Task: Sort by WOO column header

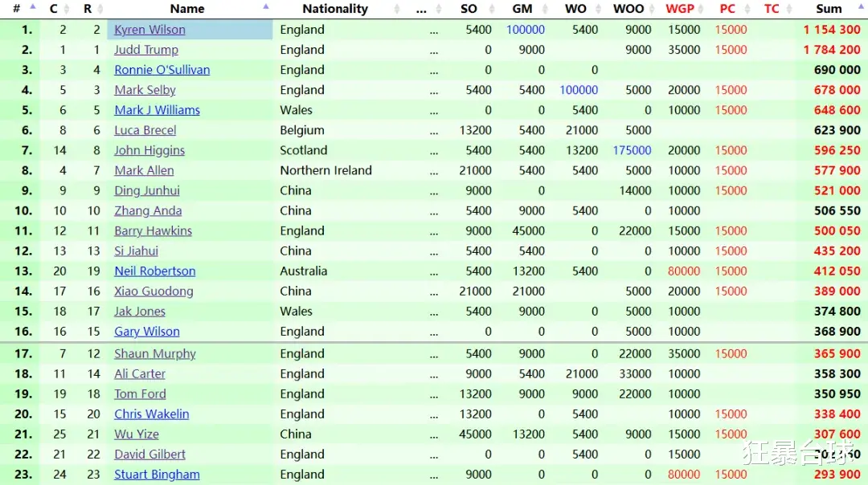Action: pyautogui.click(x=628, y=9)
